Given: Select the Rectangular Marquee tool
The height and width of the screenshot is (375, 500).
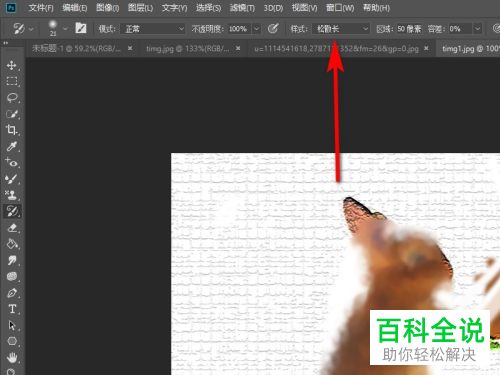Looking at the screenshot, I should click(x=12, y=81).
